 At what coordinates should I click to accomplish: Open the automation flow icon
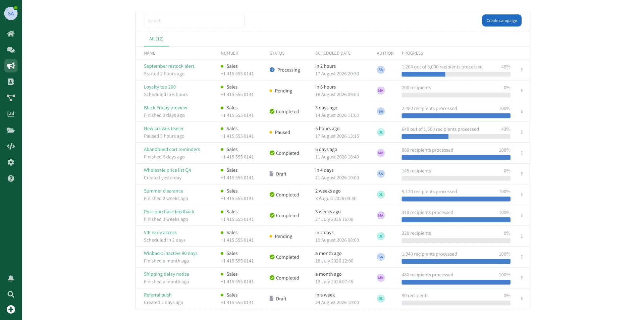coord(11,98)
